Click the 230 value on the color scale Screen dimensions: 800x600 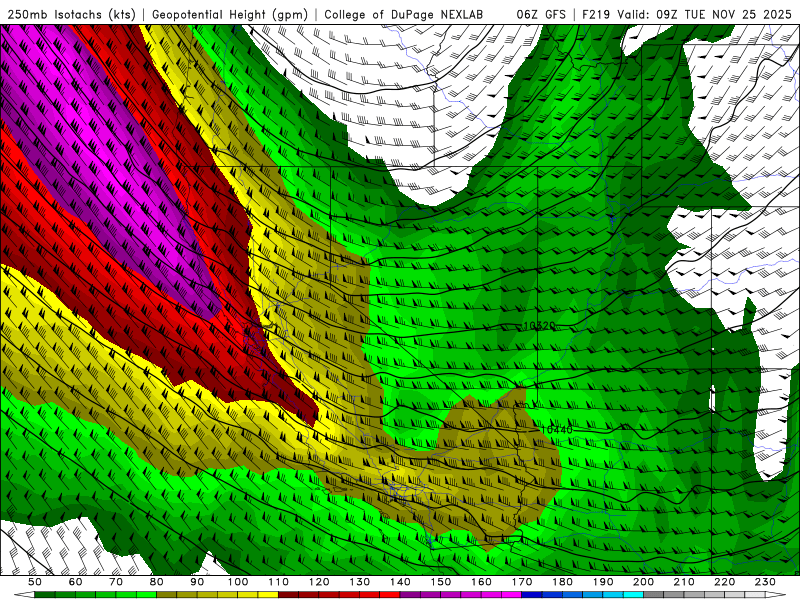765,582
